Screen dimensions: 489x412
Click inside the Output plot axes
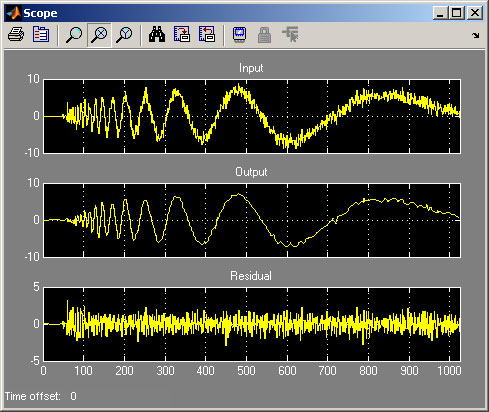click(252, 220)
